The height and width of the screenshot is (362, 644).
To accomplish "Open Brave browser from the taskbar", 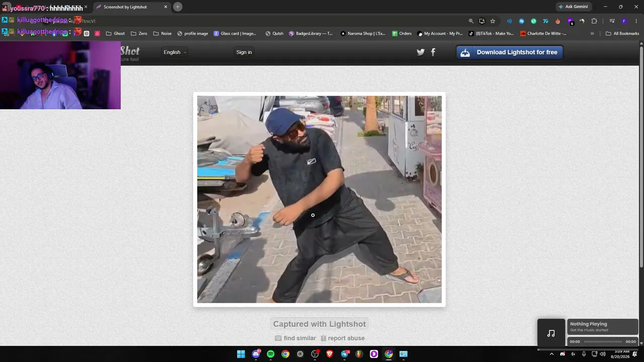I will coord(330,354).
